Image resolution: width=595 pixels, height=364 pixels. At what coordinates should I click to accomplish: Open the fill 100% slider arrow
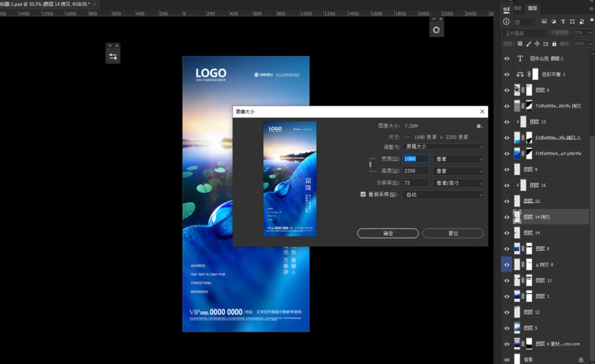(x=590, y=44)
